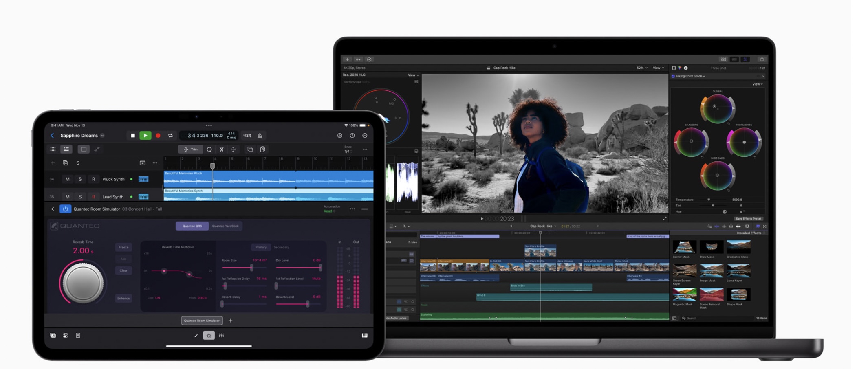Click the paste clipboard icon in Logic toolbar

point(263,149)
